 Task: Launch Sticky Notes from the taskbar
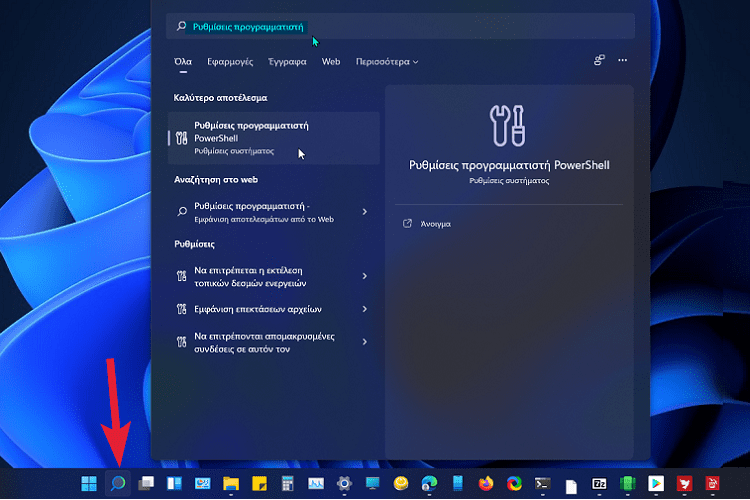tap(259, 484)
